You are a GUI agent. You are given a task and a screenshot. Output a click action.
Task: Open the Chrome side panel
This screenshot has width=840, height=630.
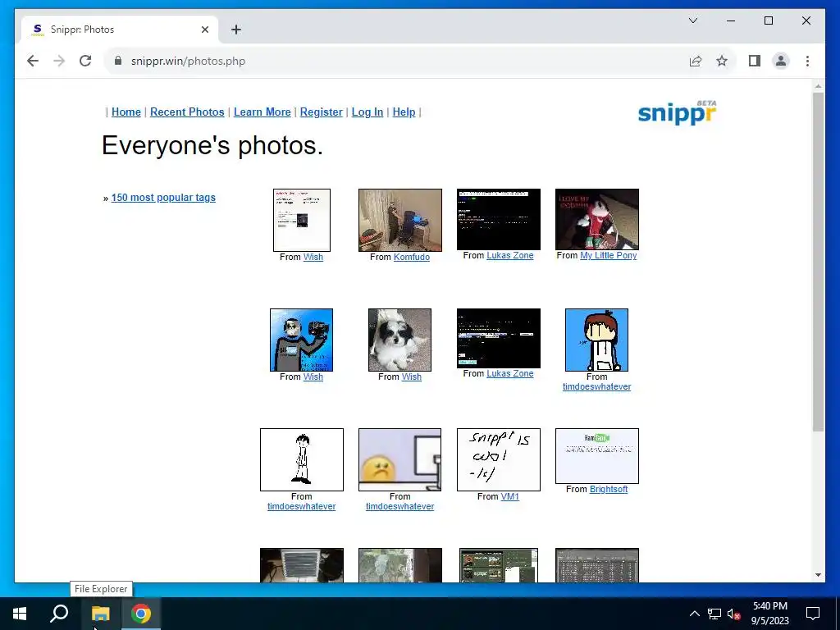click(x=755, y=61)
